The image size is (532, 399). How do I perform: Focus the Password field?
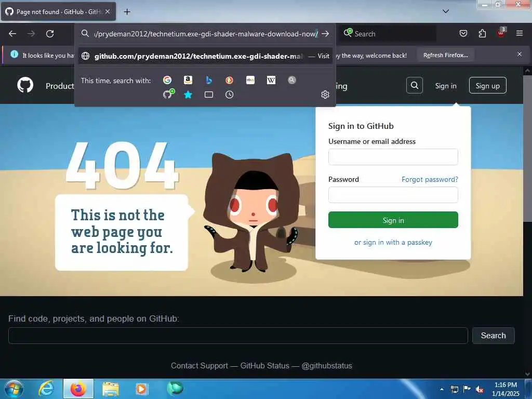coord(393,195)
